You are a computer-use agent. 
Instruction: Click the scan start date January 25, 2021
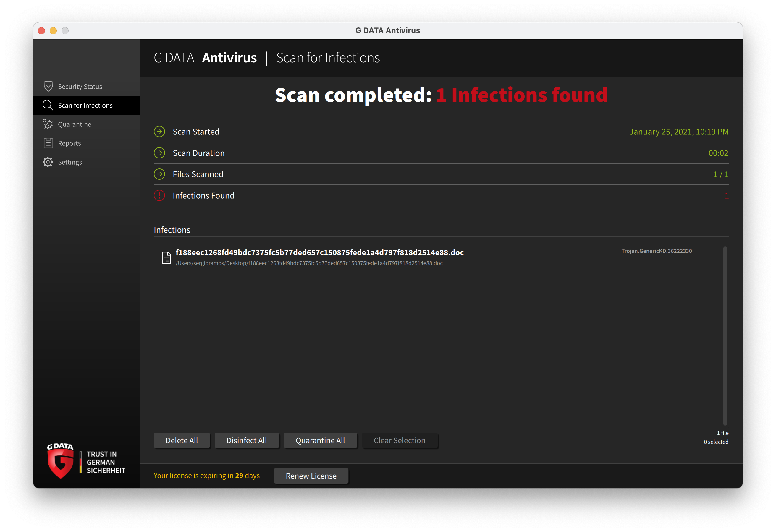679,132
